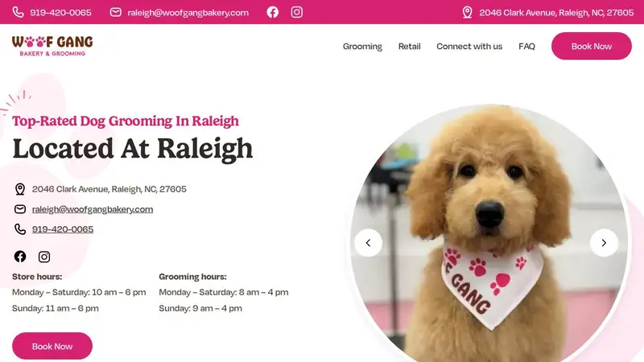Open the black Facebook icon above Store hours
644x362 pixels.
[19, 257]
